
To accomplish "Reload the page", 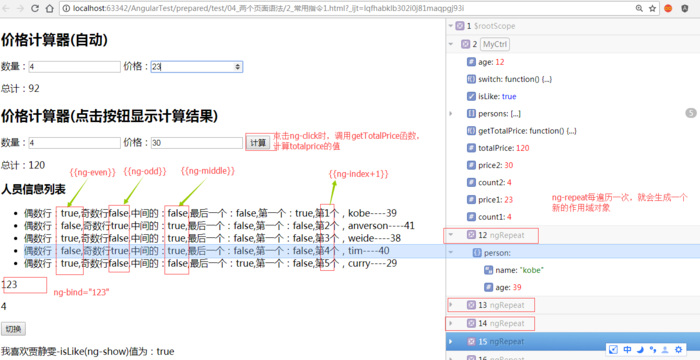I will (34, 8).
